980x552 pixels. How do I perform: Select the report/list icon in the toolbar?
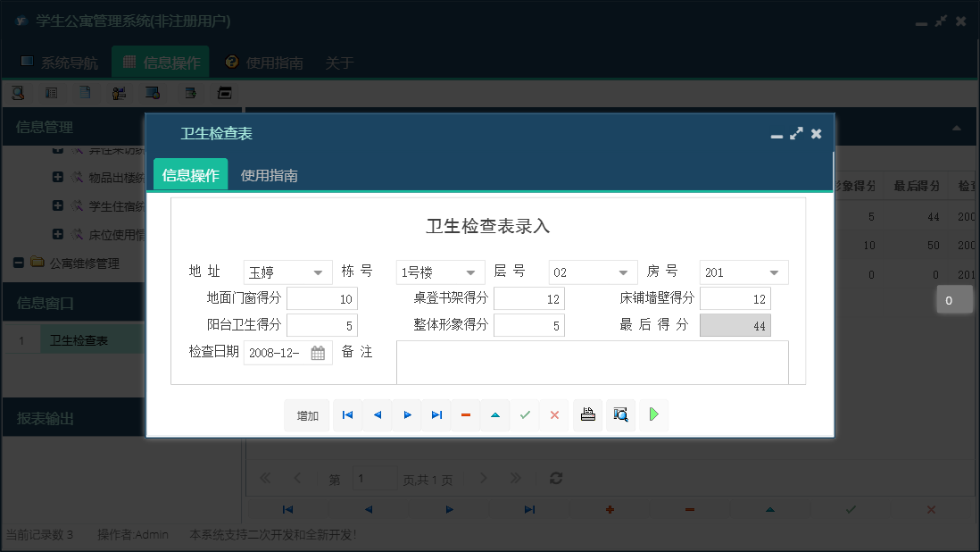click(53, 92)
